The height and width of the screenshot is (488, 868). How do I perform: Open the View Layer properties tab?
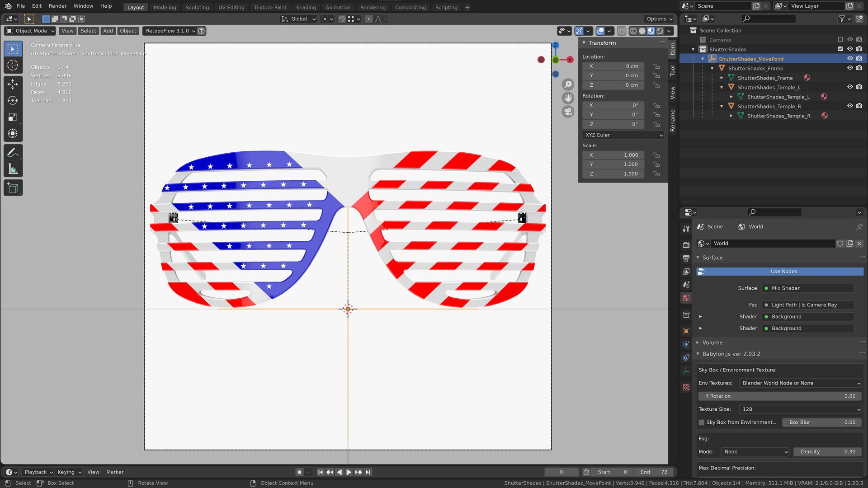point(686,271)
